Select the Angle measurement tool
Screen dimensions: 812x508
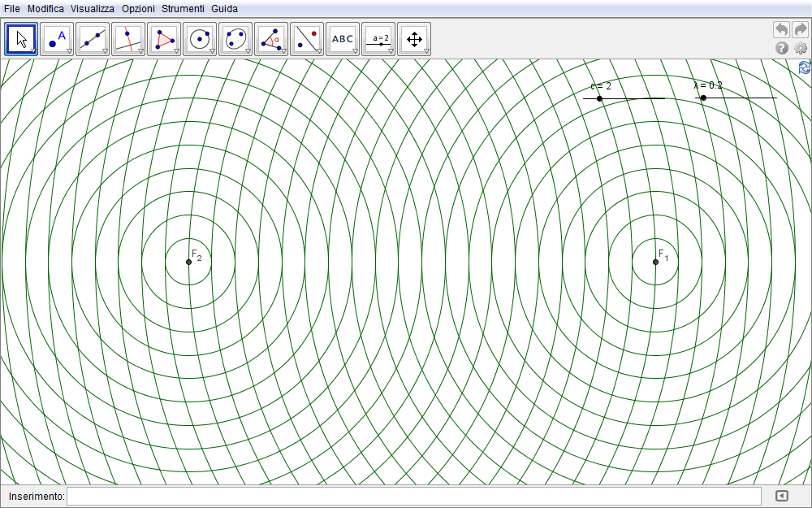[271, 39]
